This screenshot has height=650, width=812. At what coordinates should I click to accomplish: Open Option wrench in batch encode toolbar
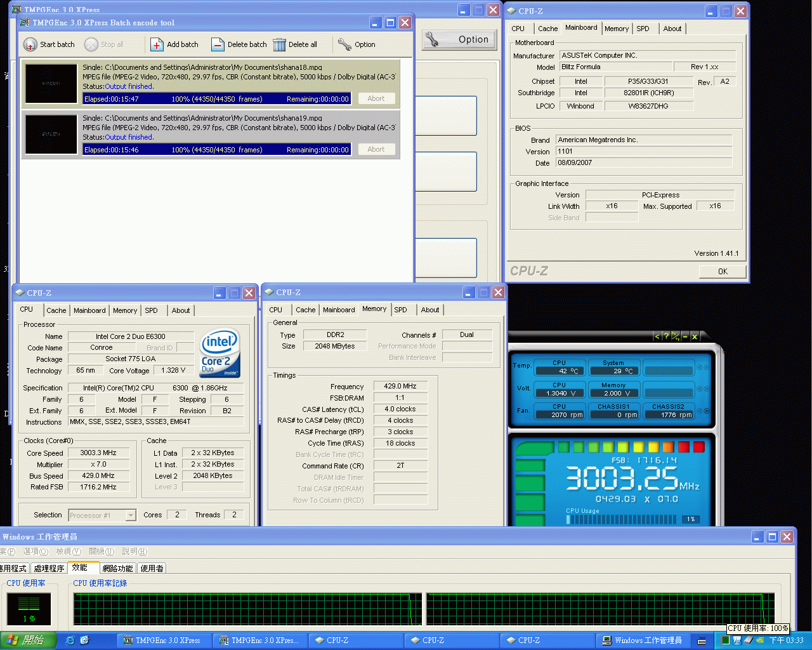tap(344, 44)
